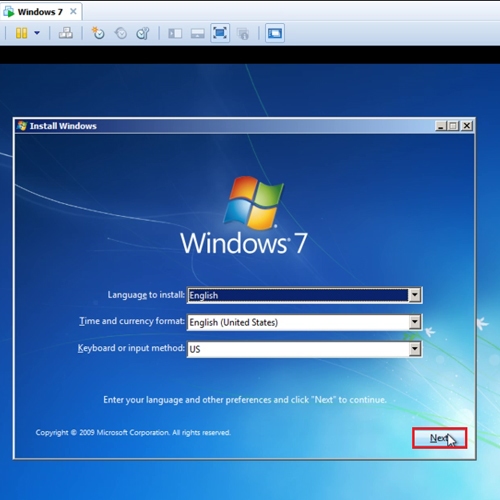500x500 pixels.
Task: Toggle the library sidebar panel icon
Action: coord(175,33)
